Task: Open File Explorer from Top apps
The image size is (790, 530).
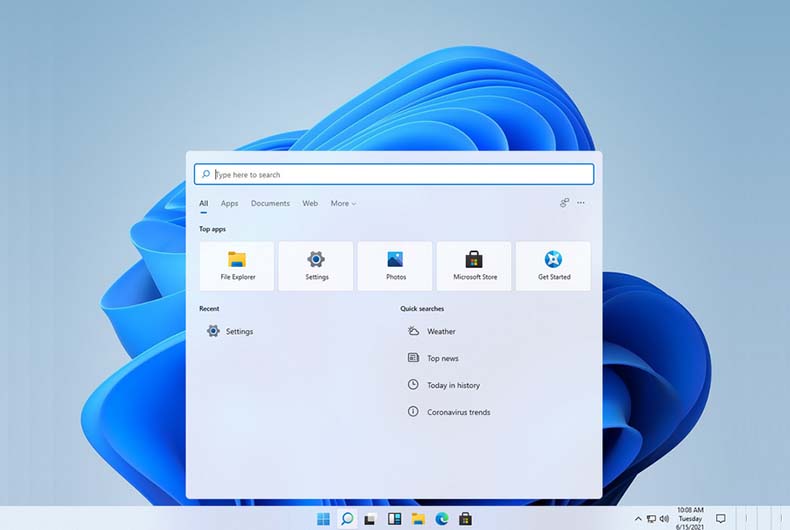Action: click(237, 265)
